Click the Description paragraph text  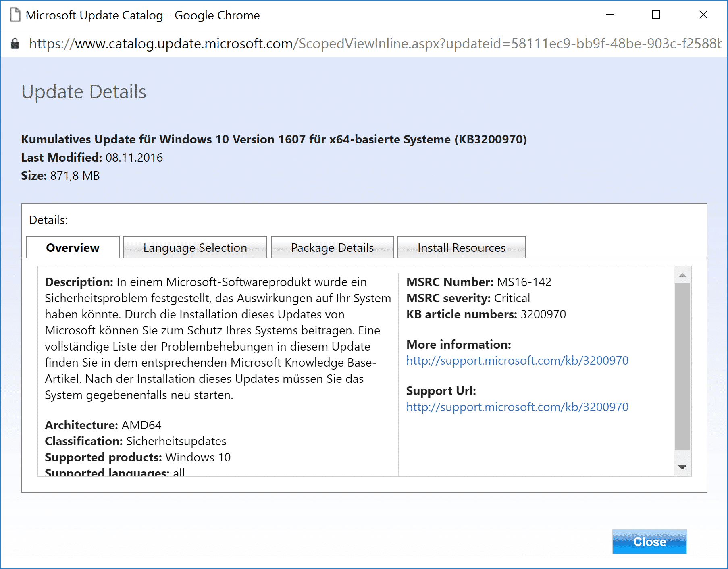pyautogui.click(x=218, y=338)
